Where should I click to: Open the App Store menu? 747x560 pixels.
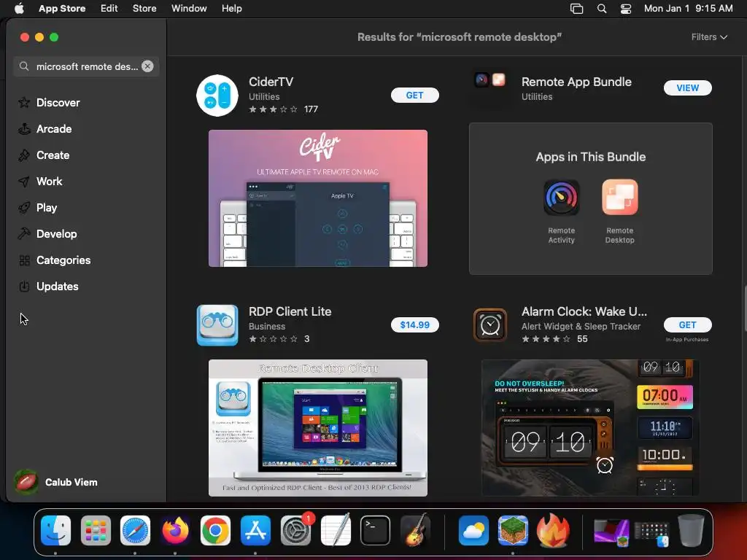(x=62, y=8)
